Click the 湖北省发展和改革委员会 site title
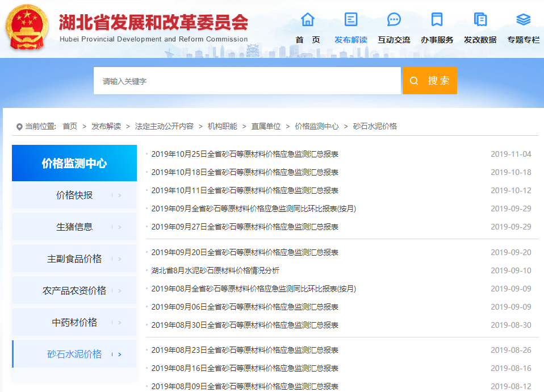Image resolution: width=544 pixels, height=392 pixels. point(154,22)
